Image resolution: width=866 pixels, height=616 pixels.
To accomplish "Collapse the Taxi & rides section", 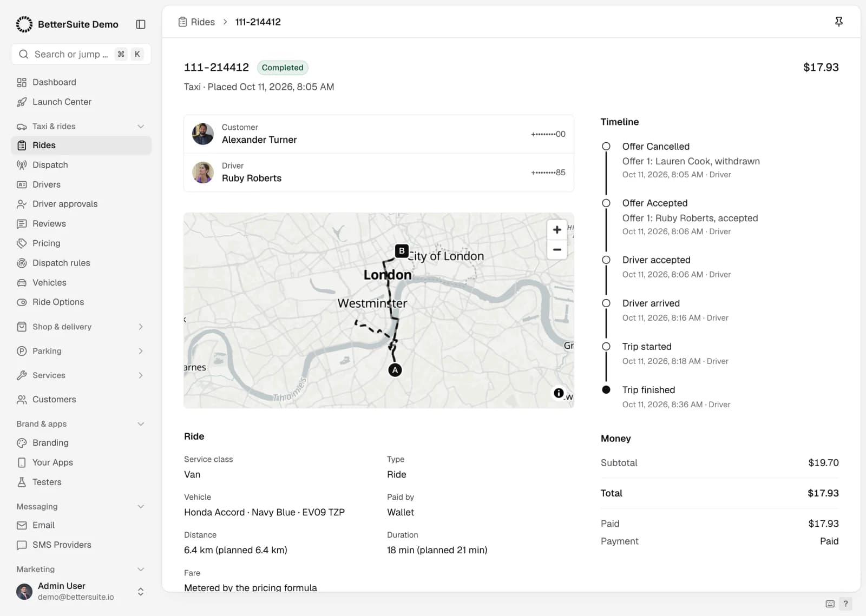I will click(141, 127).
